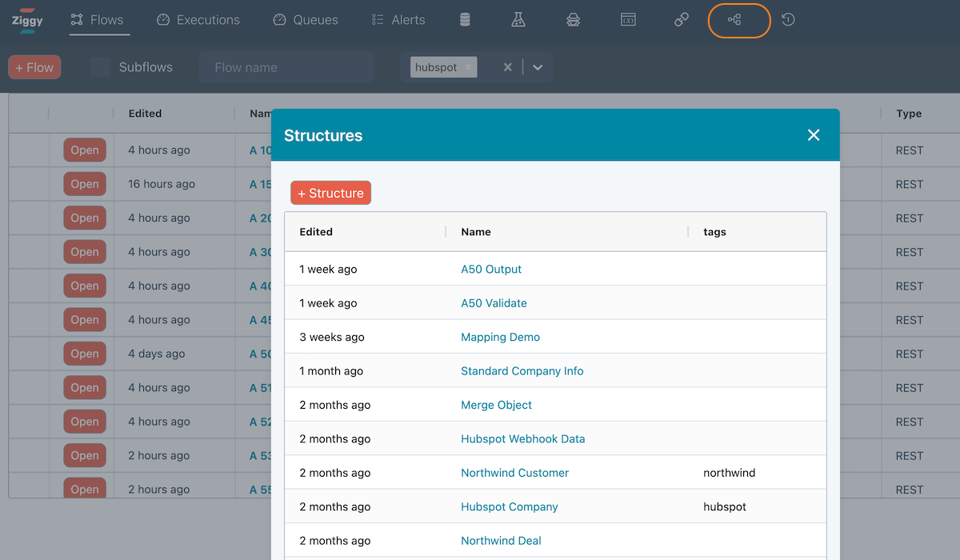This screenshot has height=560, width=960.
Task: Click the highlighted structures tree icon
Action: pos(734,20)
